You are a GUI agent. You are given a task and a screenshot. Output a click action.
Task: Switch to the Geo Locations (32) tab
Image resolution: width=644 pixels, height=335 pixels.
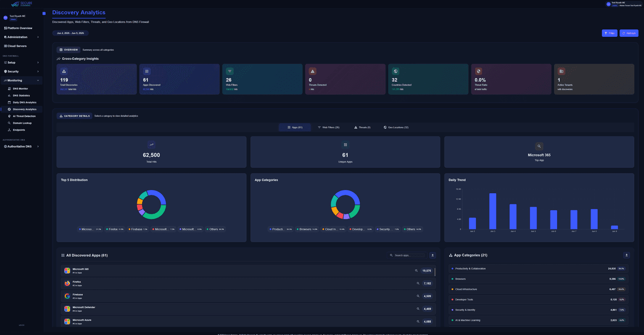point(396,127)
